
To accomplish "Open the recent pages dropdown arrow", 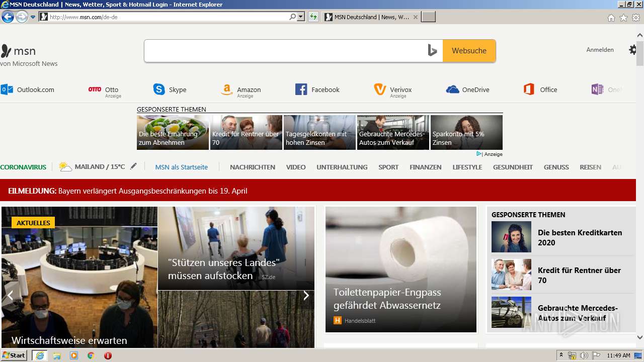I will click(33, 17).
